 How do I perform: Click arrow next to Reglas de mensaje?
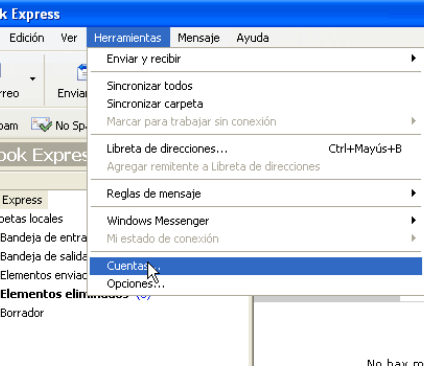pyautogui.click(x=413, y=193)
